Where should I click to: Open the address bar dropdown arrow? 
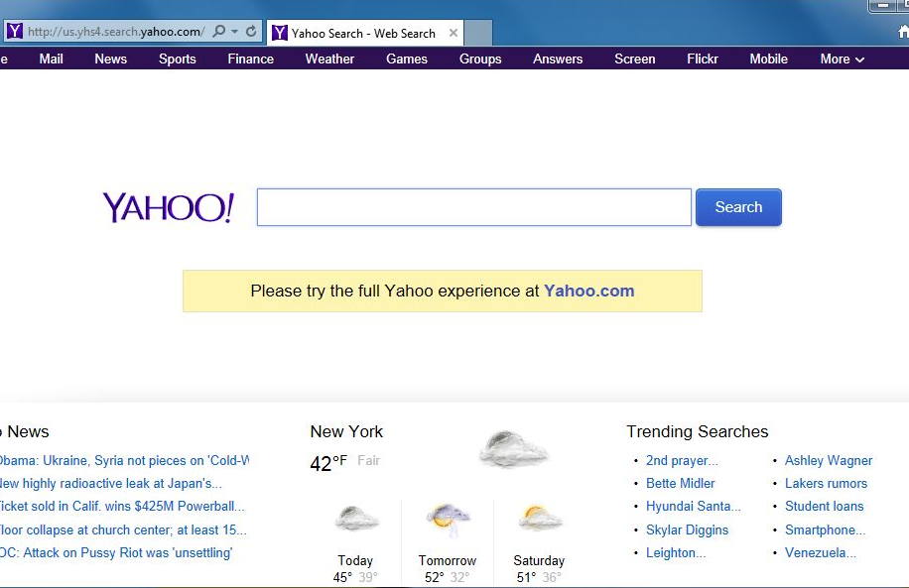tap(235, 32)
